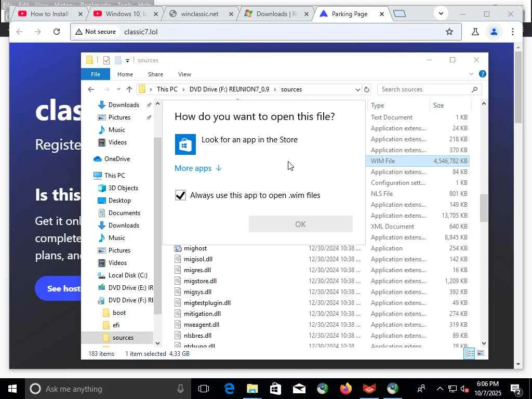The height and width of the screenshot is (399, 532).
Task: Click the Properties quick access toolbar icon
Action: 106,60
